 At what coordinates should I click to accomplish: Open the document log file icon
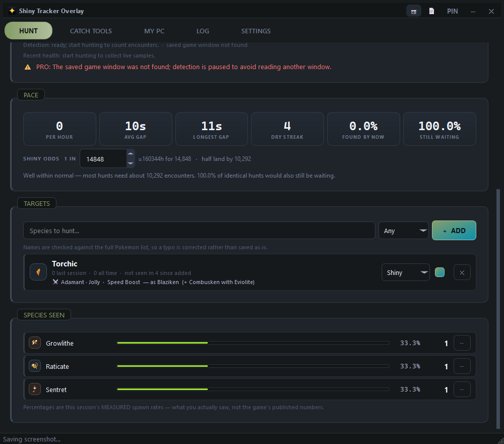(x=432, y=11)
